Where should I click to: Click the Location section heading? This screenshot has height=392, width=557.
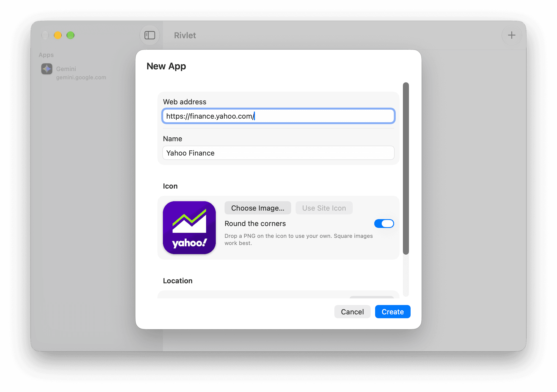pyautogui.click(x=178, y=281)
